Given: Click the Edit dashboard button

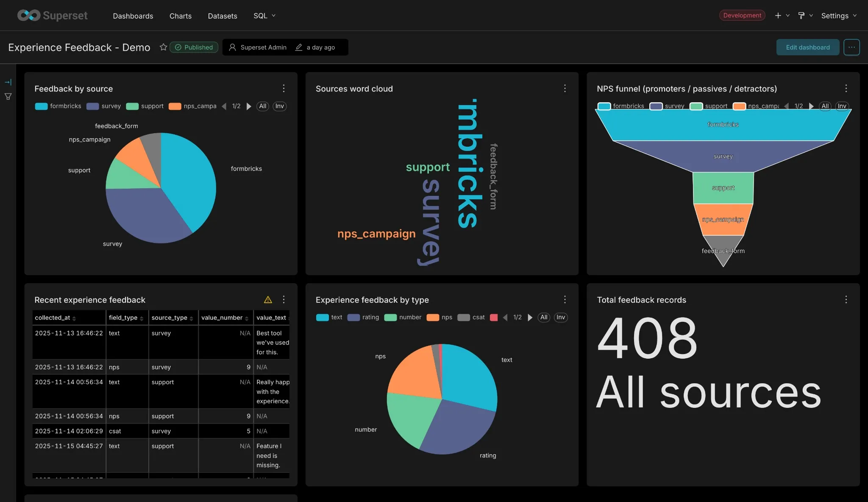Looking at the screenshot, I should click(x=808, y=47).
